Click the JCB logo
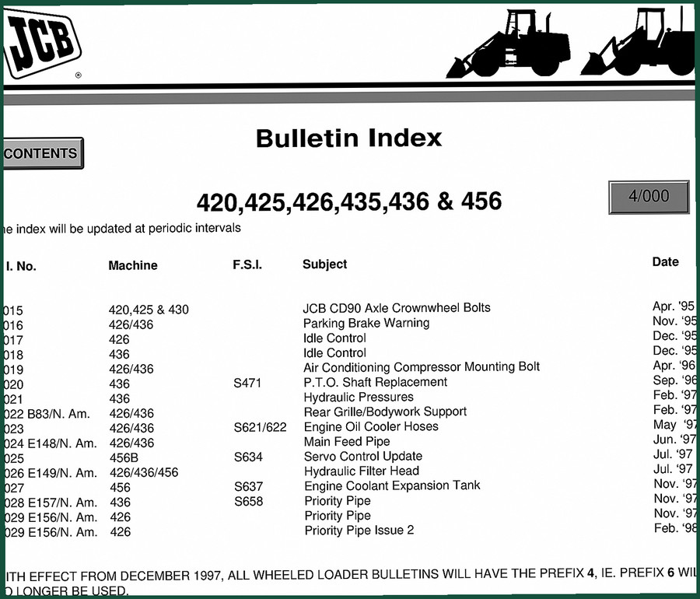The height and width of the screenshot is (599, 700). (42, 44)
